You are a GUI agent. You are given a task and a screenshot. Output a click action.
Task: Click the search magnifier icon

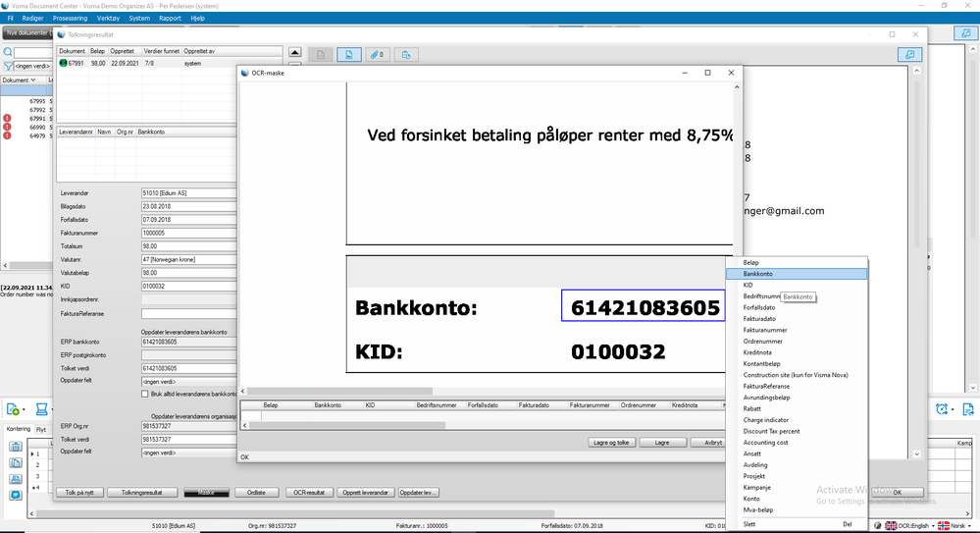(x=8, y=53)
